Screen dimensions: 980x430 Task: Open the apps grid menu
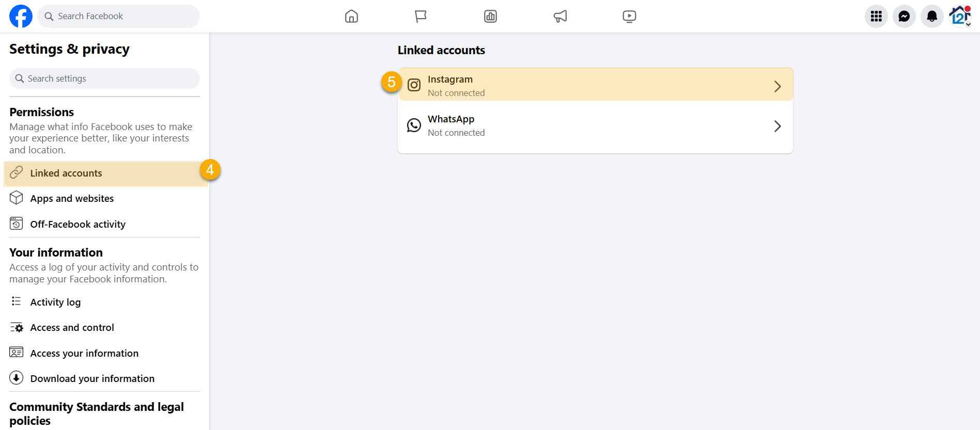(x=876, y=17)
